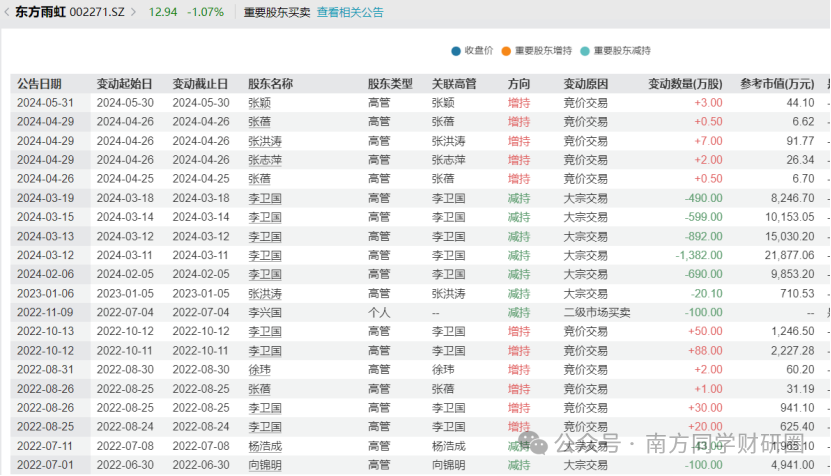Sort by 公告日期 column header

coord(39,84)
